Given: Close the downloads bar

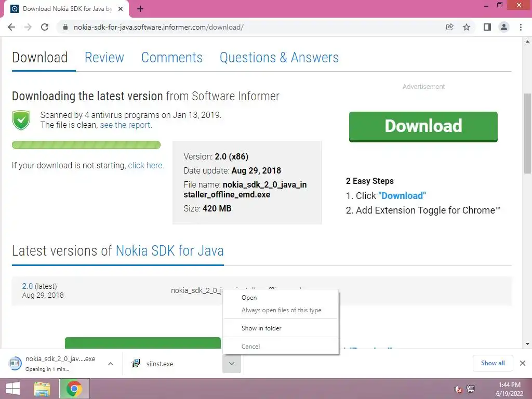Looking at the screenshot, I should point(523,363).
